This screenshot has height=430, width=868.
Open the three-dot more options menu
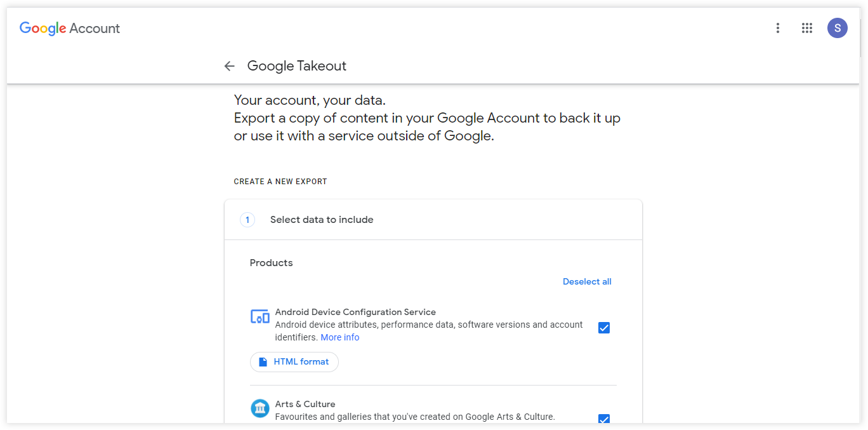click(x=778, y=28)
